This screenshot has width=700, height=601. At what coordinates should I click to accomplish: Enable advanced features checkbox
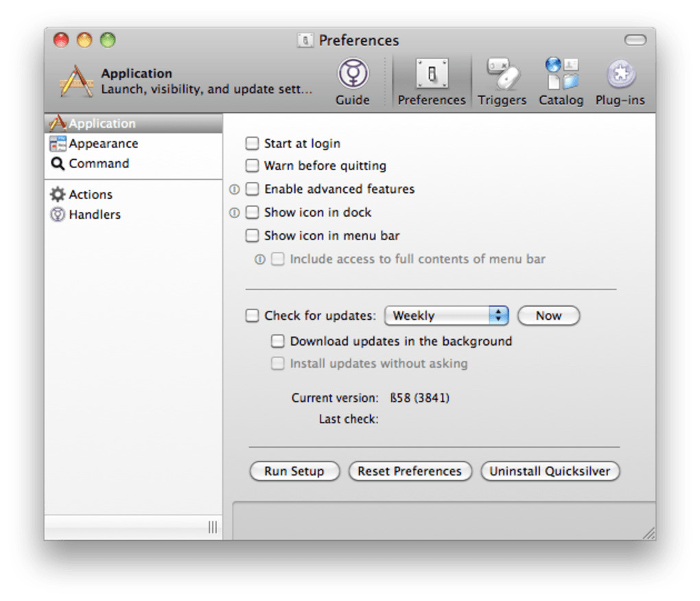253,189
